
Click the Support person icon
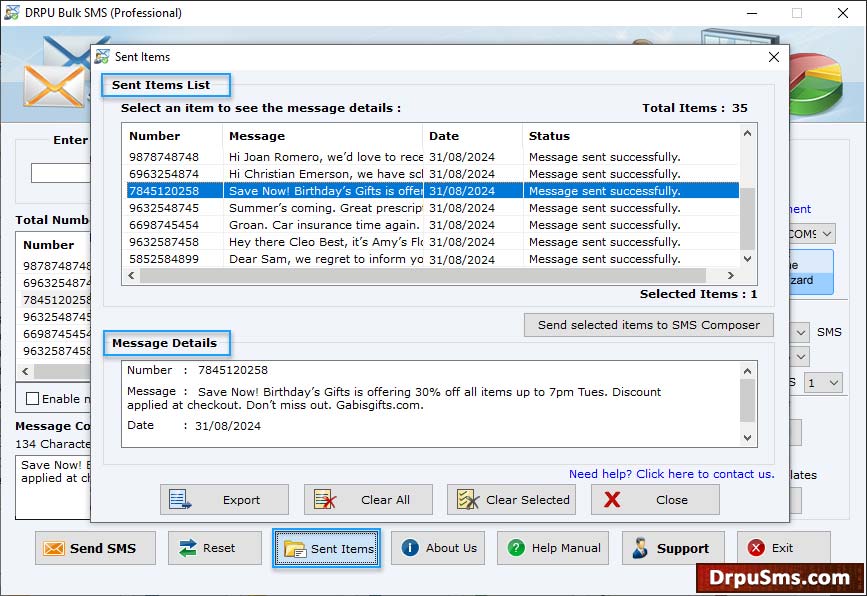(640, 548)
